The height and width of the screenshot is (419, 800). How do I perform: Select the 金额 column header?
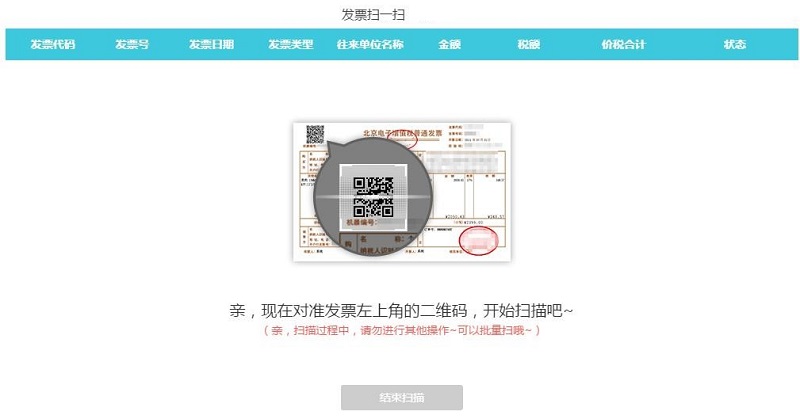[x=449, y=44]
